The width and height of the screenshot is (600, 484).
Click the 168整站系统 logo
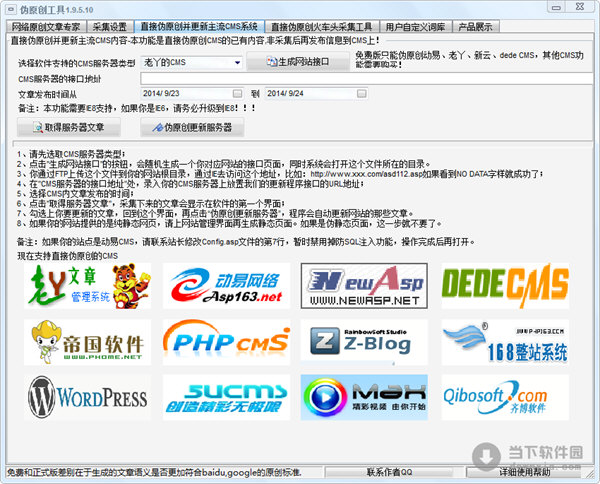tap(505, 342)
